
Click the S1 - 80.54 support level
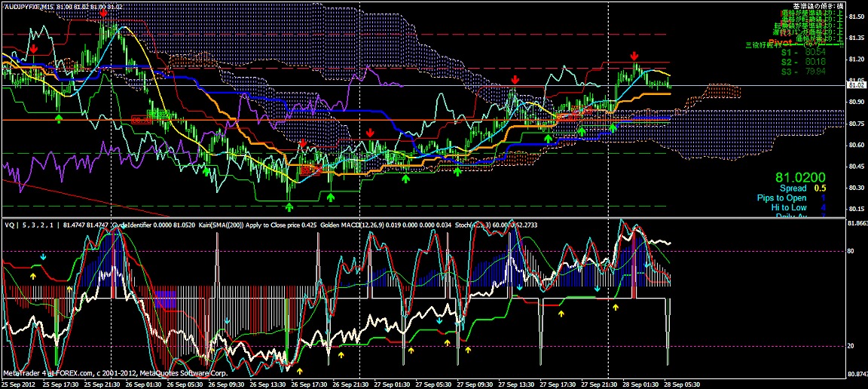(x=802, y=51)
